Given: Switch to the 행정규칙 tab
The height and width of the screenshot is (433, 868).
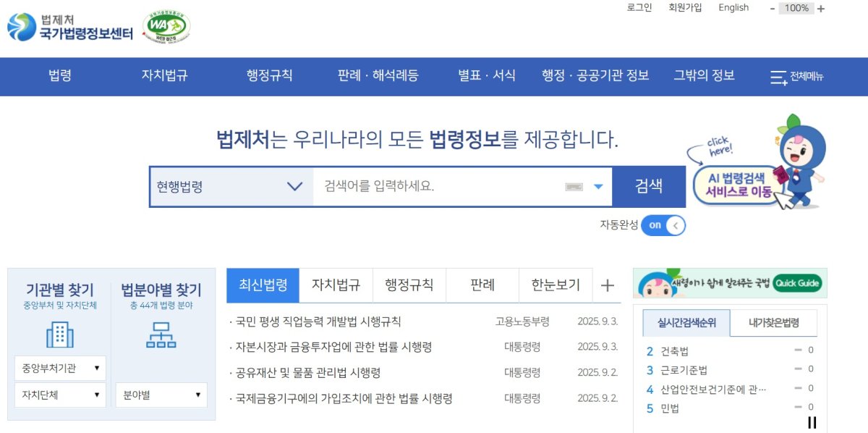Looking at the screenshot, I should click(x=409, y=285).
